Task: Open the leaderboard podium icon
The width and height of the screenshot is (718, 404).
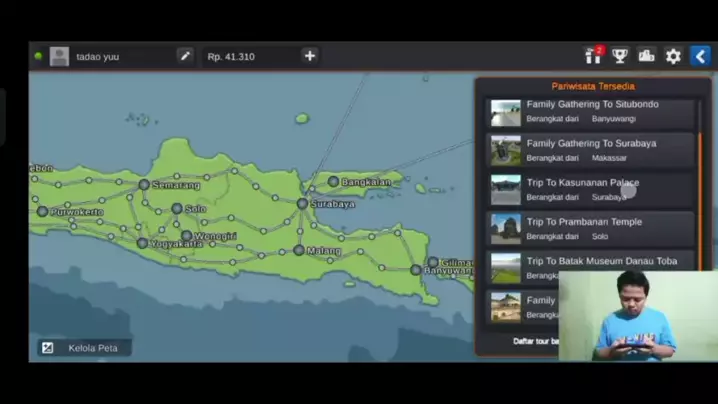Action: coord(647,56)
